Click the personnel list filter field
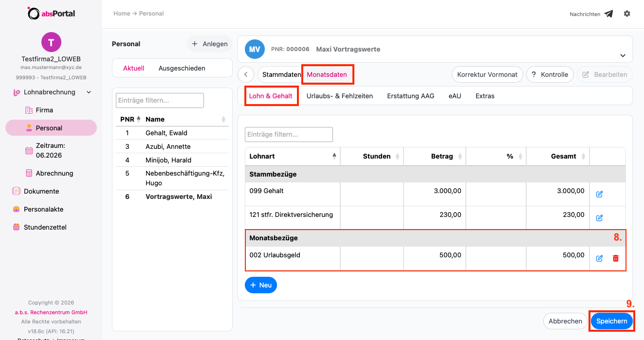The width and height of the screenshot is (644, 340). [x=160, y=100]
